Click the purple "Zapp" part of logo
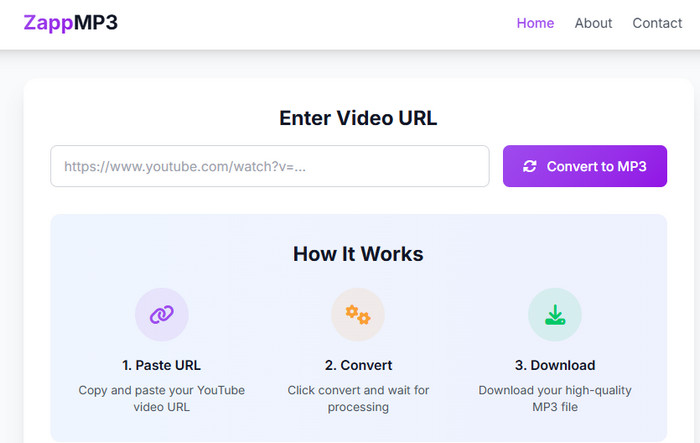The height and width of the screenshot is (443, 700). (x=47, y=22)
